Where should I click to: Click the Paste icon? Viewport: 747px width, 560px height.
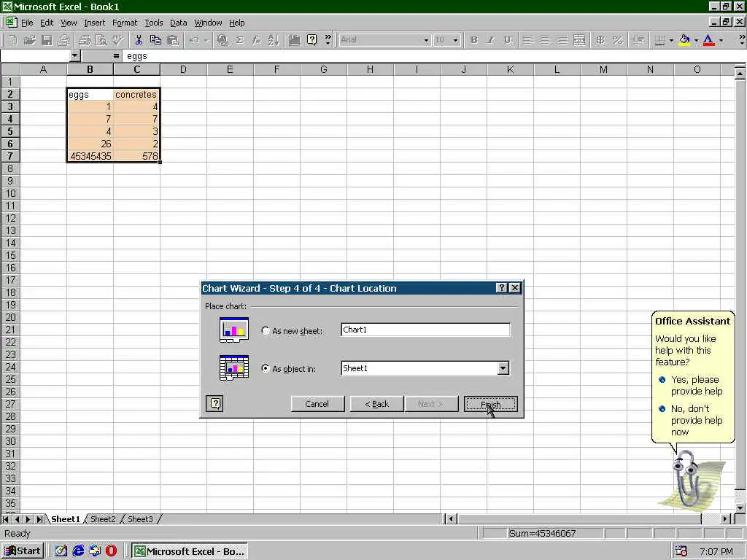pos(172,41)
